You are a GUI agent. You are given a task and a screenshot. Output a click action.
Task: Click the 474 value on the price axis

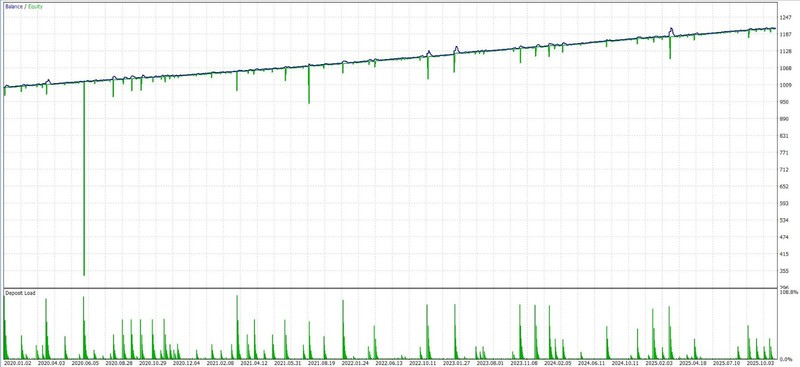783,237
